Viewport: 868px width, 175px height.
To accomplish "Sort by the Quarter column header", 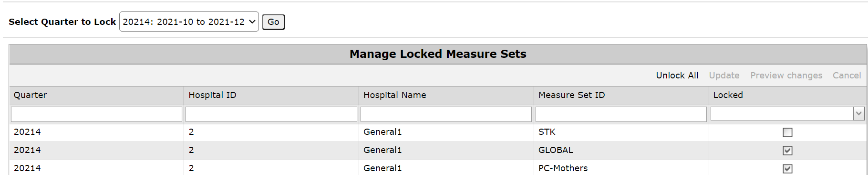I will click(30, 95).
